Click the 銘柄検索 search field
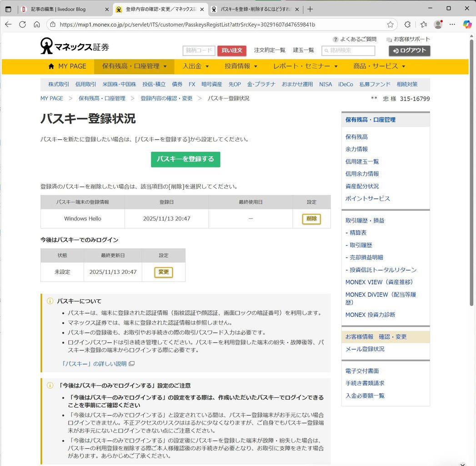Image resolution: width=476 pixels, height=466 pixels. (x=348, y=51)
